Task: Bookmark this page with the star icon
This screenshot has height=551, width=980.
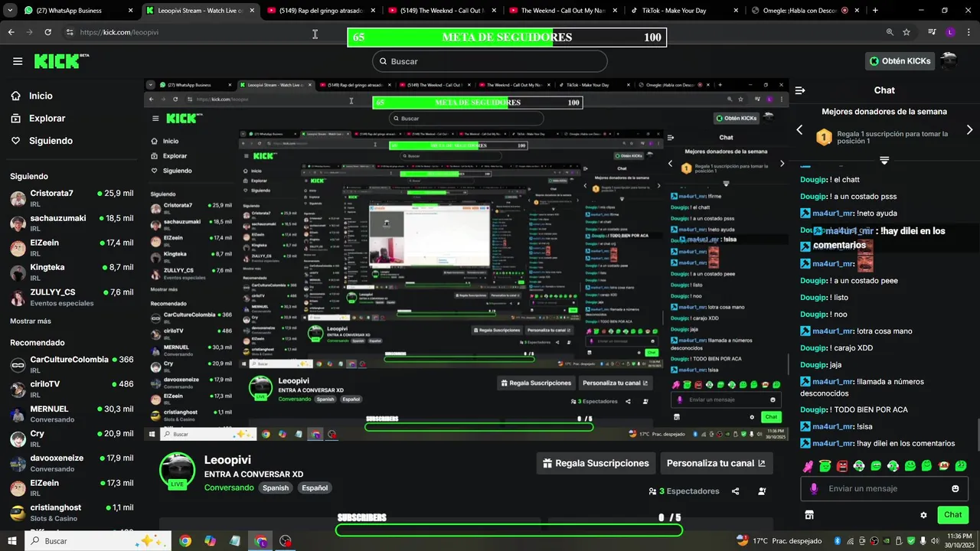Action: pos(906,32)
